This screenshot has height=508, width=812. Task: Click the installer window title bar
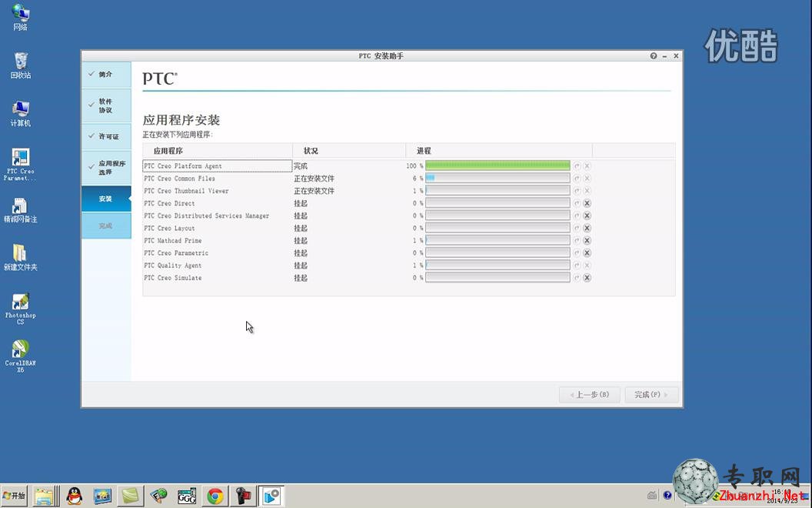[x=381, y=56]
